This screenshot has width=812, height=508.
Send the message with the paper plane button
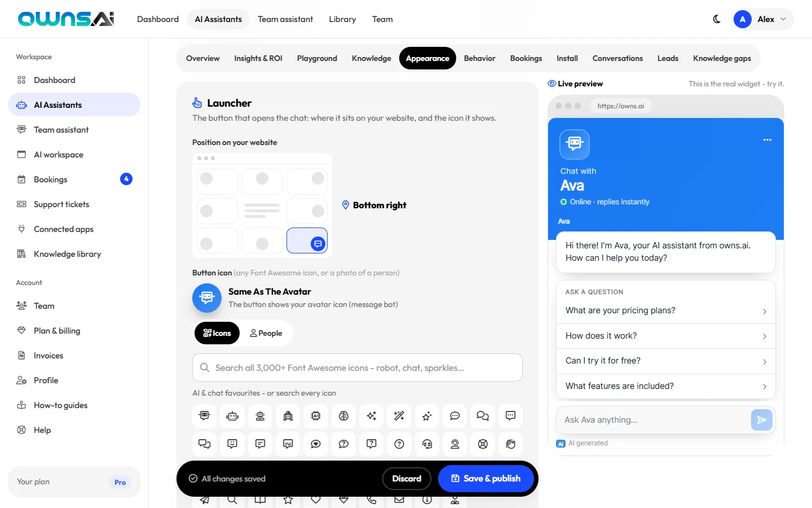tap(761, 420)
